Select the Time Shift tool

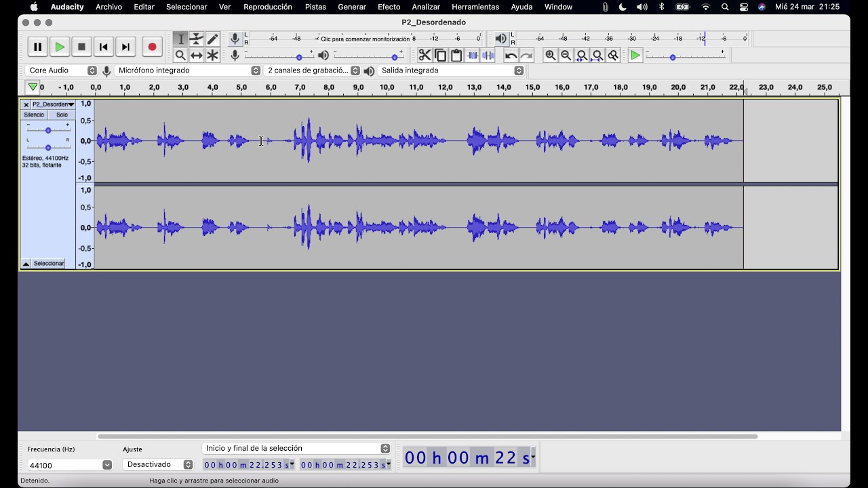[x=197, y=56]
